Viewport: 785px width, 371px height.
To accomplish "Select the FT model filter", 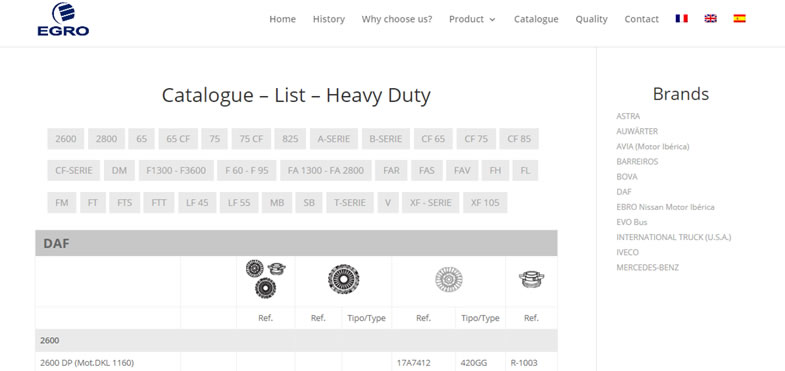I will pos(93,203).
